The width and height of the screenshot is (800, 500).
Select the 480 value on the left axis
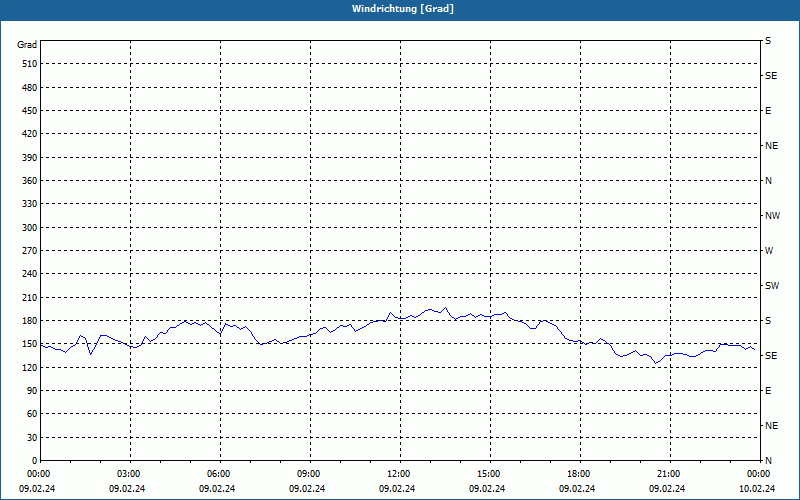(30, 88)
